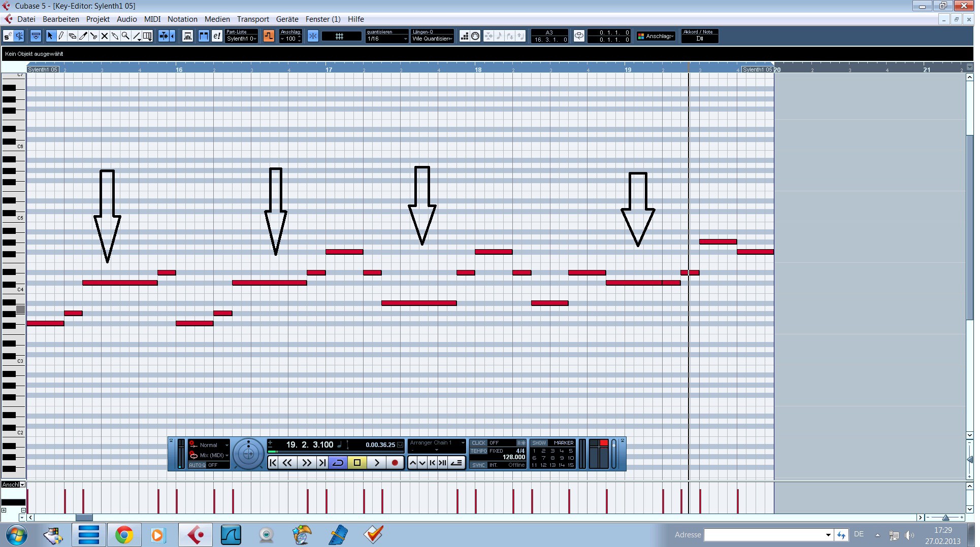Click the SYNC button in transport
This screenshot has width=980, height=547.
(478, 465)
